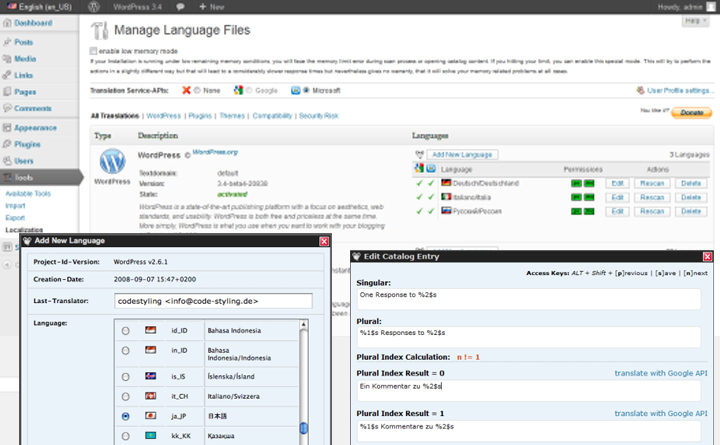Image resolution: width=720 pixels, height=445 pixels.
Task: Click the Last-Translator input field
Action: pos(214,301)
